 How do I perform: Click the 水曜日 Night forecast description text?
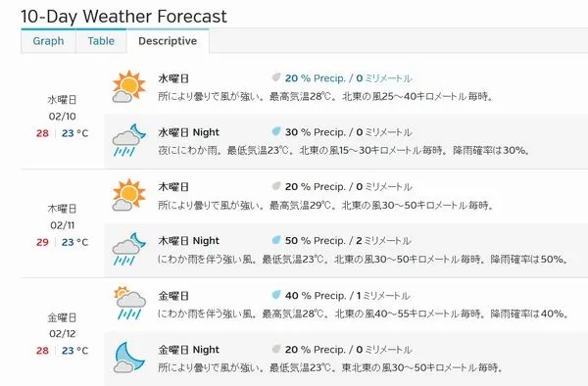[x=344, y=150]
